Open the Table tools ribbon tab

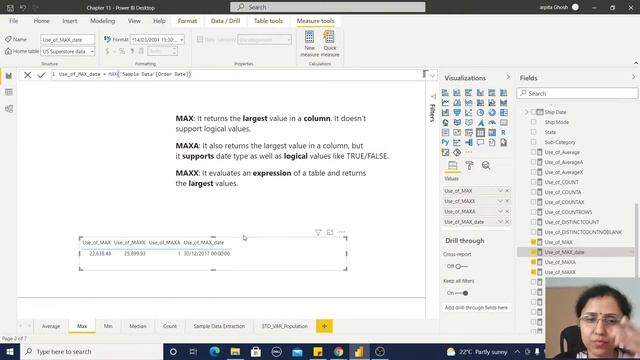click(x=268, y=21)
